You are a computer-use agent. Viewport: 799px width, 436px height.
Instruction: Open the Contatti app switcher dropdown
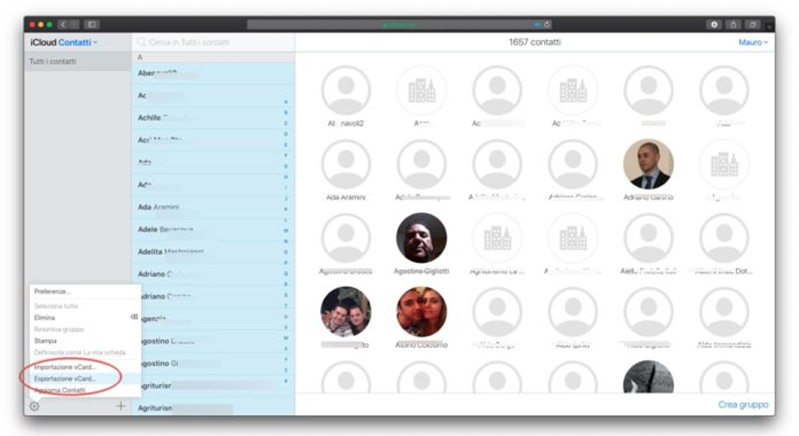(x=77, y=42)
